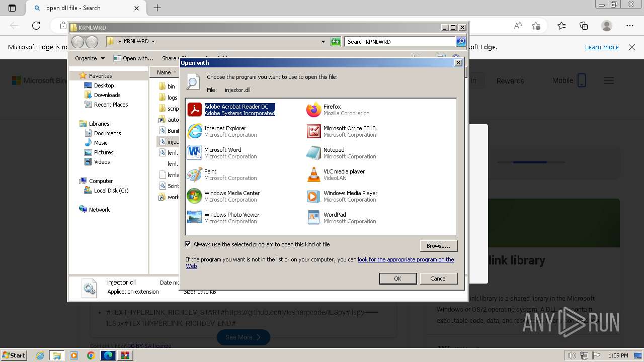Open Edge collections icon

(584, 26)
